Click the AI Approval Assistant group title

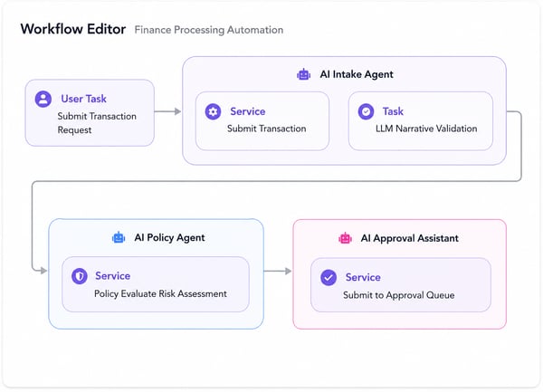(409, 238)
